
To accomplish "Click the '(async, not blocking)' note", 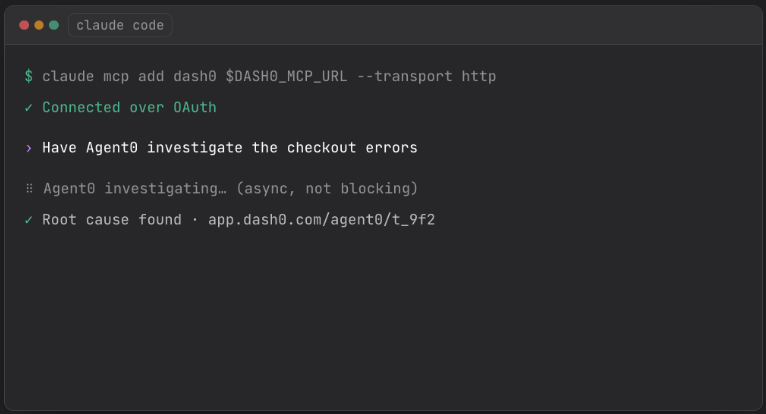I will pyautogui.click(x=327, y=188).
